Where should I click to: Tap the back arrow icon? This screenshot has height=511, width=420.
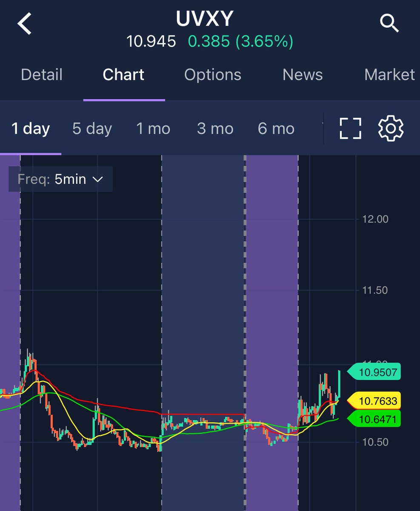click(25, 24)
